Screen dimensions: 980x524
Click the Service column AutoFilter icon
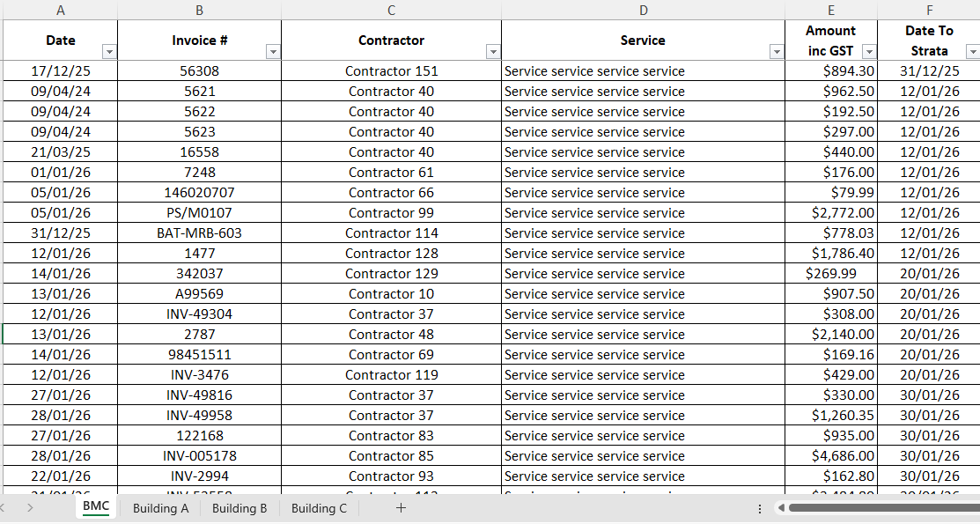pos(777,51)
